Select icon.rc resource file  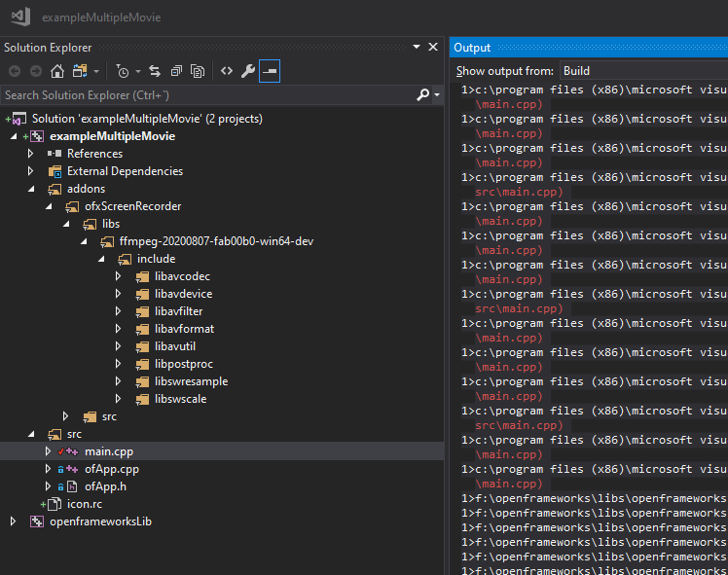click(85, 504)
